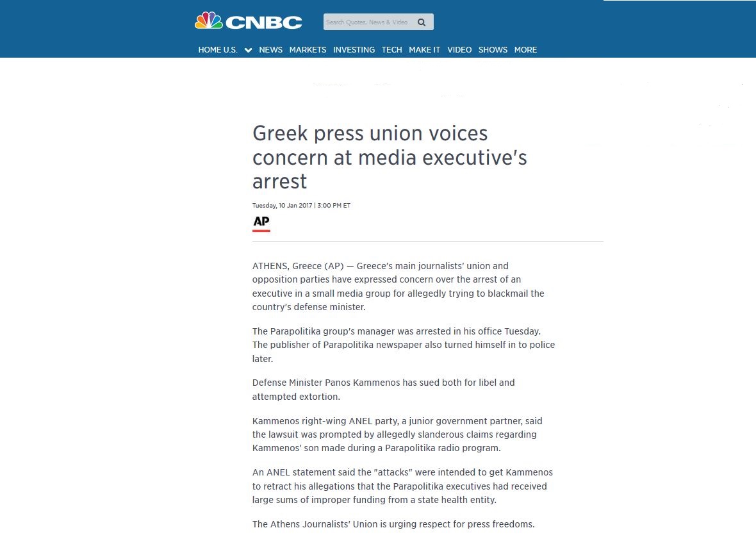Click the opening ATHENS, Greece (AP) paragraph
Viewport: 756px width, 537px height.
[399, 286]
